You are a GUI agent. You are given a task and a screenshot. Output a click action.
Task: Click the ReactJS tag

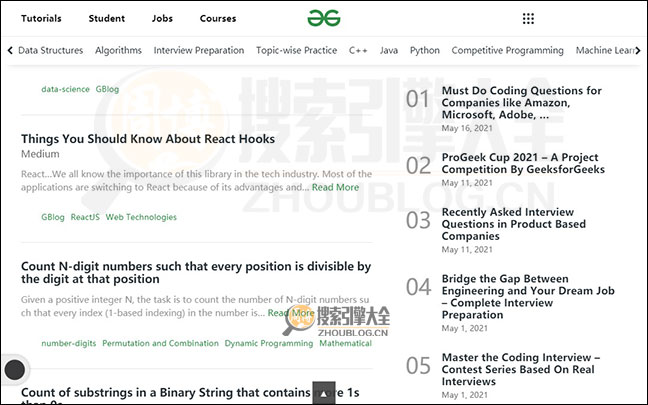[x=85, y=217]
